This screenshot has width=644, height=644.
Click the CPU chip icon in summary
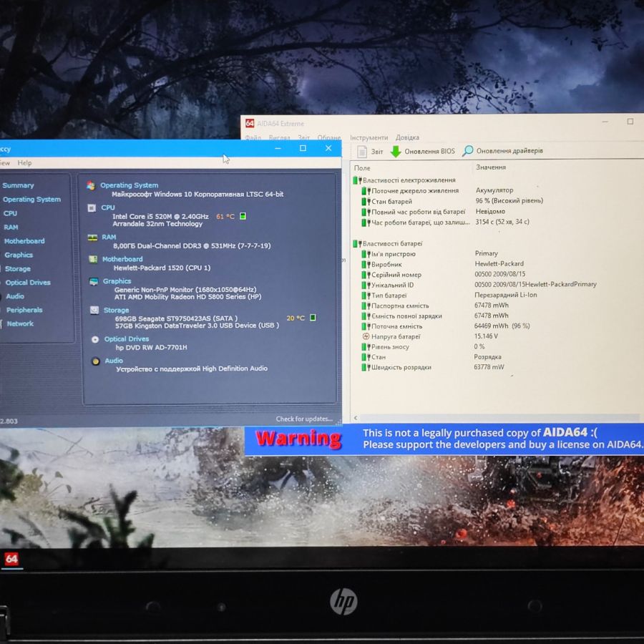click(x=92, y=208)
